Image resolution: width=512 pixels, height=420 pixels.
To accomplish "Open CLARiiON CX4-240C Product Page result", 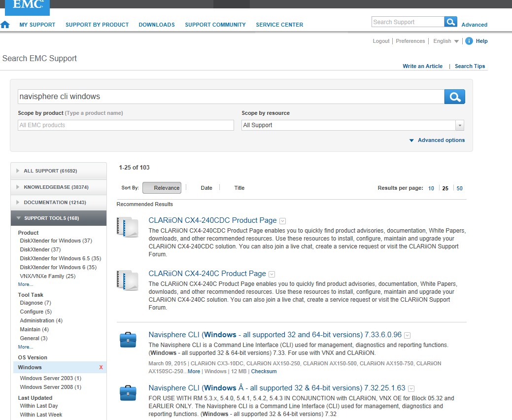I will click(207, 274).
